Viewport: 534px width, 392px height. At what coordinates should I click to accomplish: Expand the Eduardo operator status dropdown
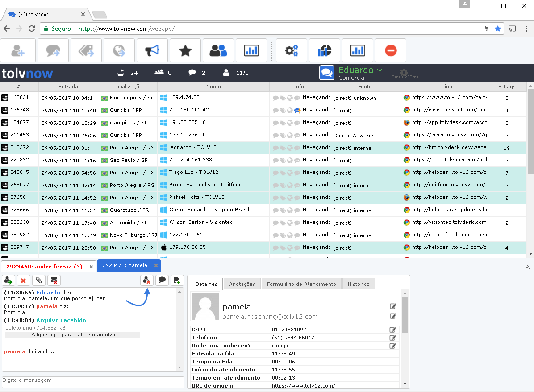(380, 70)
